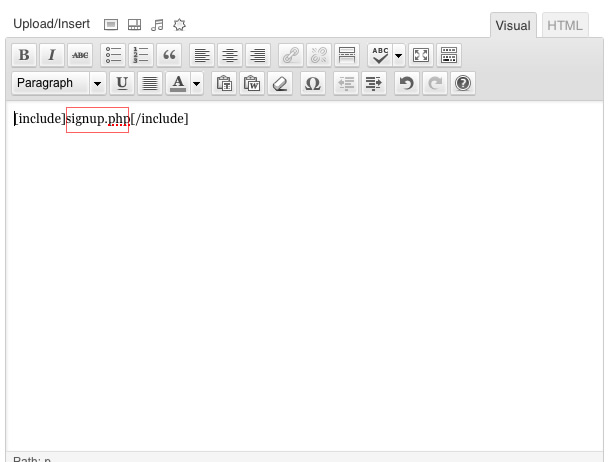Apply the text color
The width and height of the screenshot is (613, 462).
tap(178, 83)
